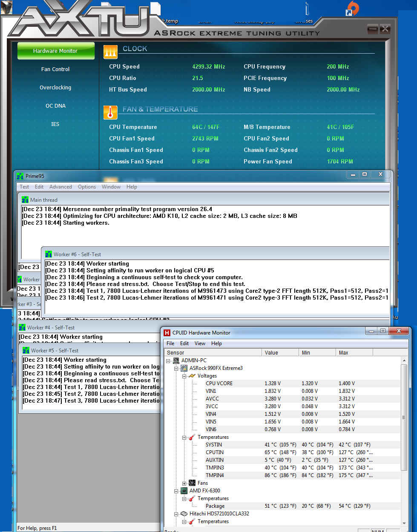The height and width of the screenshot is (532, 417).
Task: Collapse the Voltages group
Action: pyautogui.click(x=184, y=376)
